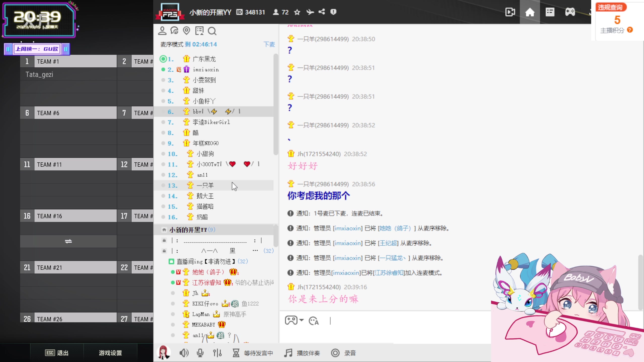Screen dimensions: 644x362
Task: Click the share icon in channel header
Action: click(x=321, y=12)
